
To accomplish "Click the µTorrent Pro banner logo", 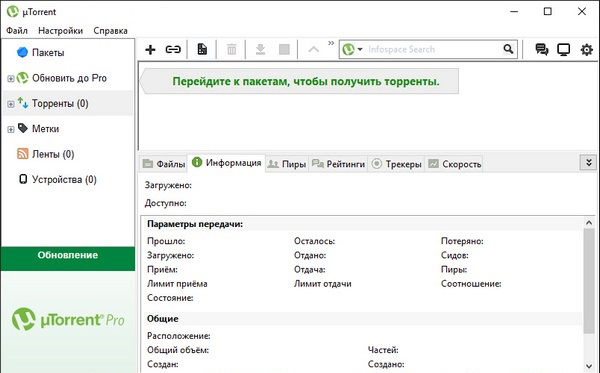I will [68, 319].
